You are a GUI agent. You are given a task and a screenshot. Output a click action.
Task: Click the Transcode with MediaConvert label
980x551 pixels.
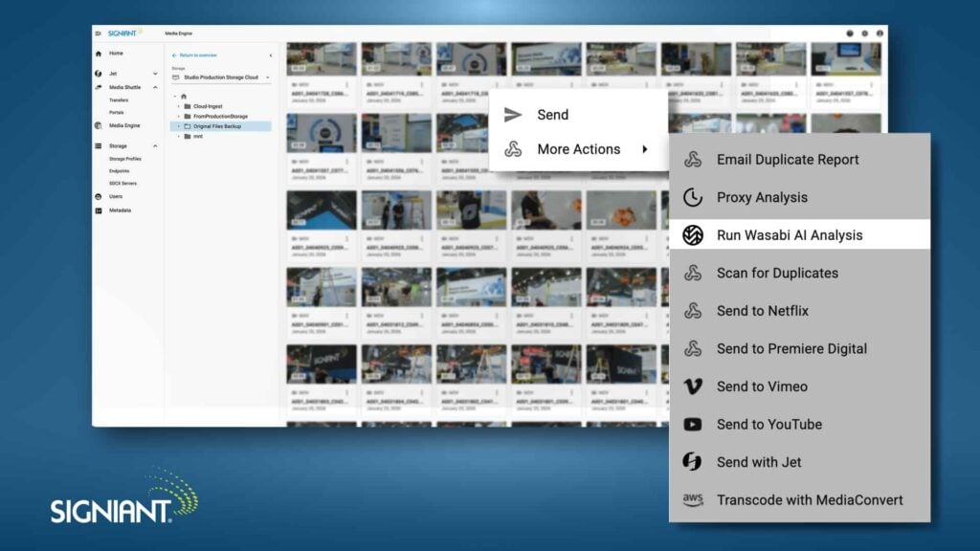810,499
